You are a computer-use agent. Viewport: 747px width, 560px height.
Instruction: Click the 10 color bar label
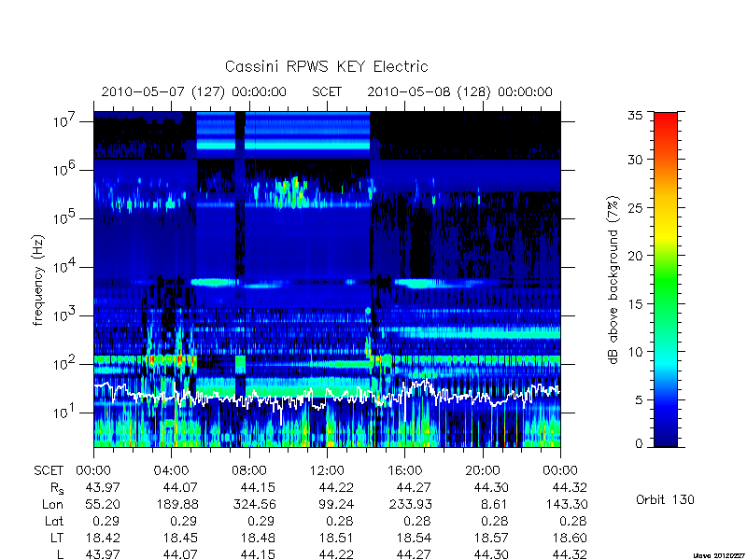(635, 352)
